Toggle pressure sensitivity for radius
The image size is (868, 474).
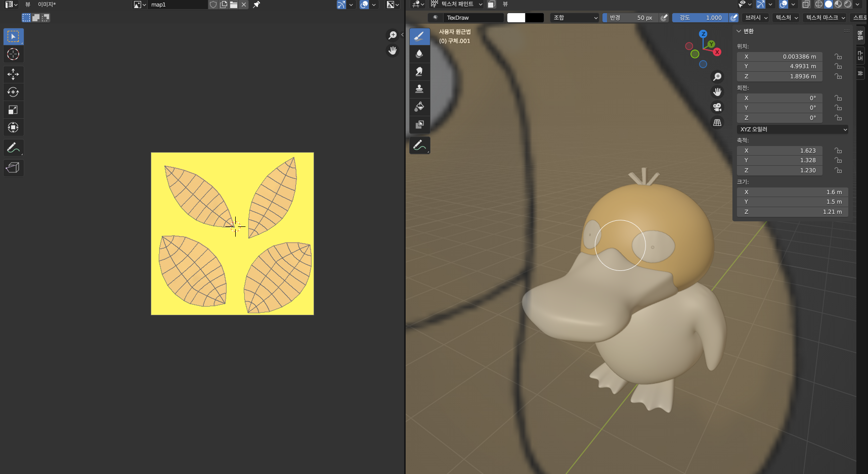[x=664, y=18]
